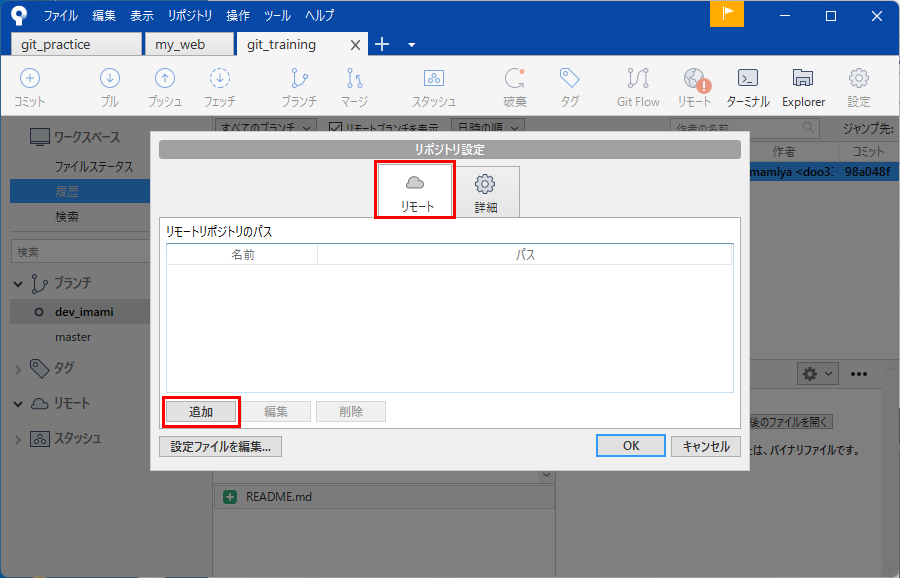The height and width of the screenshot is (578, 900).
Task: Switch to the git_practice tab
Action: tap(76, 44)
